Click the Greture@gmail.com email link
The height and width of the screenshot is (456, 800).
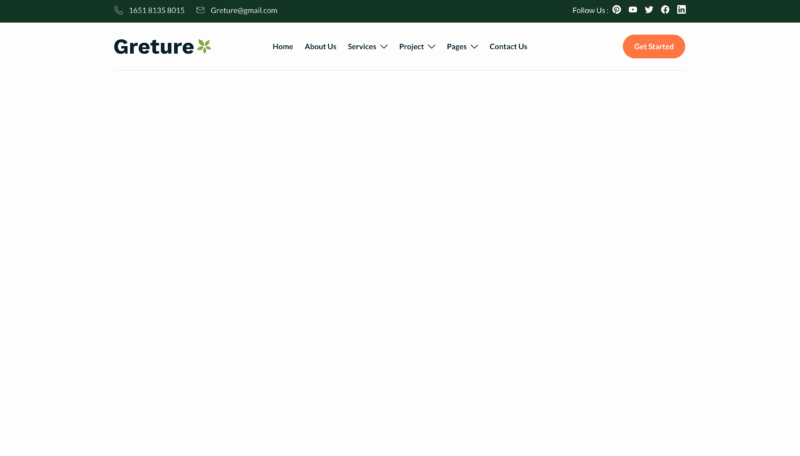tap(244, 10)
